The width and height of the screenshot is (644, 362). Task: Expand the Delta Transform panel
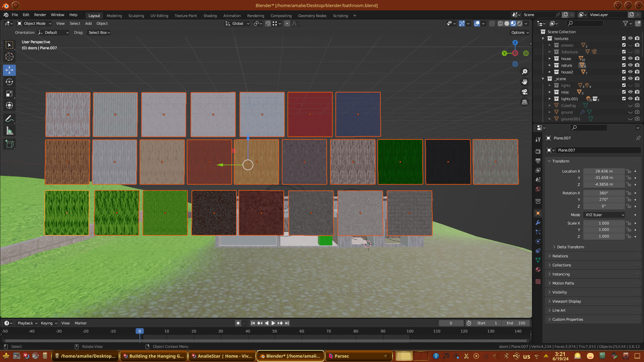click(570, 247)
